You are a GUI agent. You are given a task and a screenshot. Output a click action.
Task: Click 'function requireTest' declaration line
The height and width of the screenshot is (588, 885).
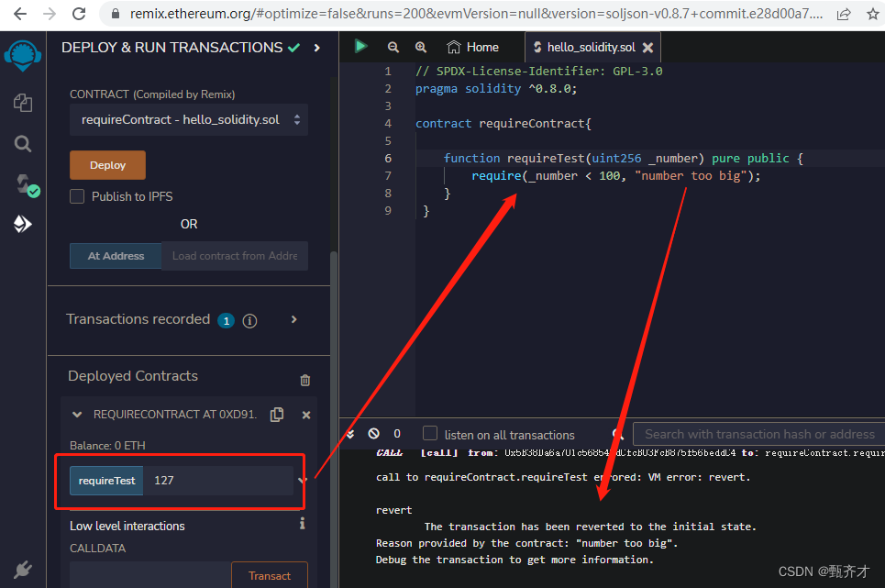pos(623,159)
